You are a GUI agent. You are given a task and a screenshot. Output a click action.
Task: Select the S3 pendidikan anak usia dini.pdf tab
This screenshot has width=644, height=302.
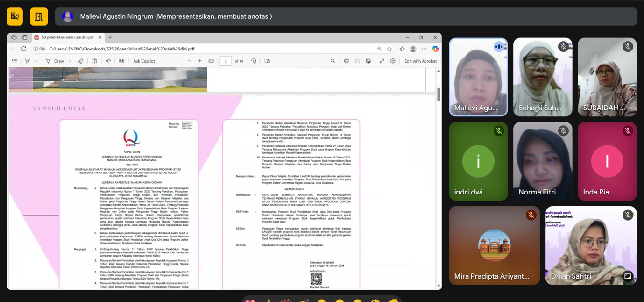click(68, 37)
